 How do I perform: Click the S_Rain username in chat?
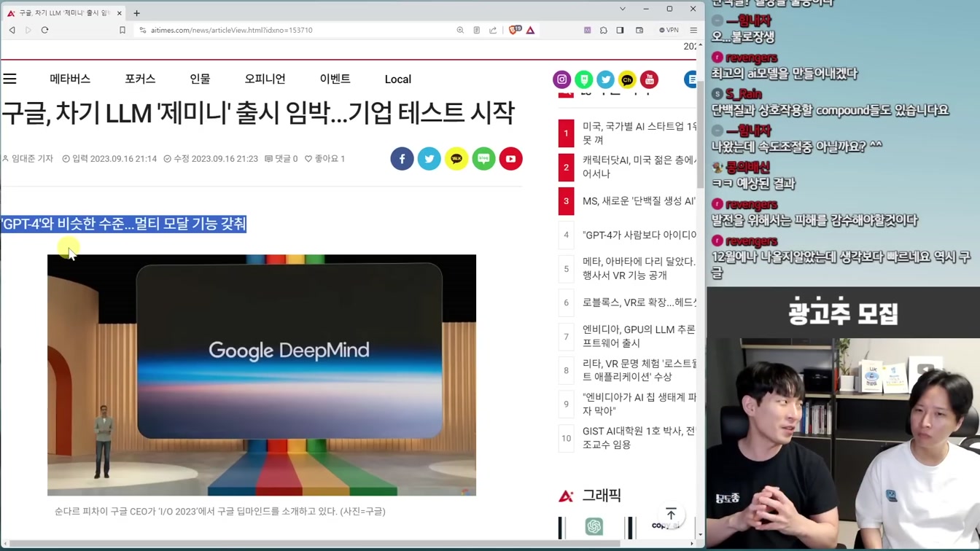[743, 94]
